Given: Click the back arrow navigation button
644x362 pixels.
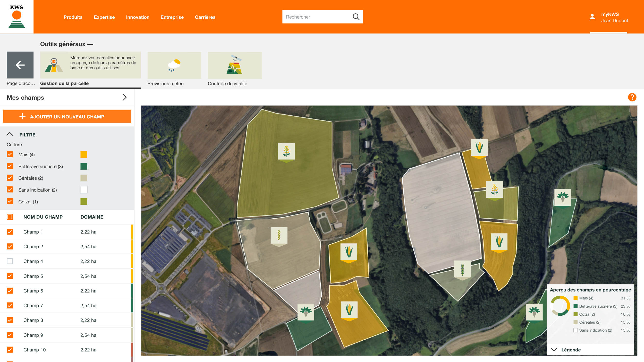Looking at the screenshot, I should click(x=20, y=65).
